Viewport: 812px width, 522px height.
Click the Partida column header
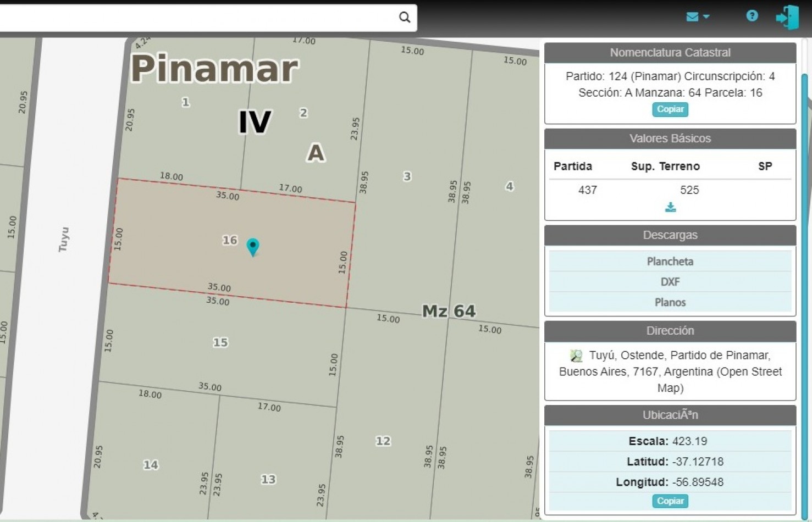tap(573, 166)
